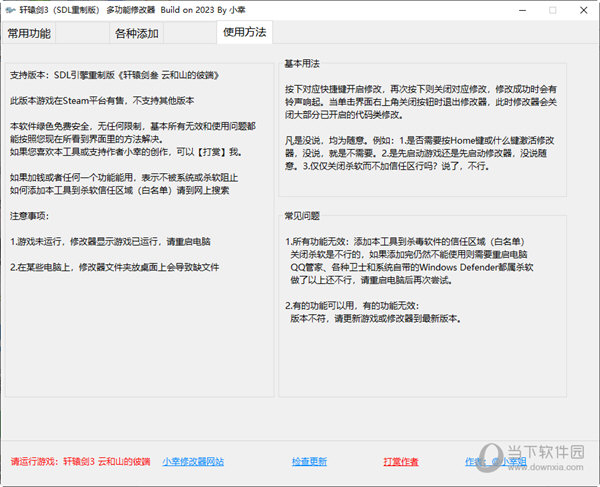This screenshot has width=600, height=487.
Task: Click the 本软件绿色免费安全 line
Action: [x=133, y=126]
